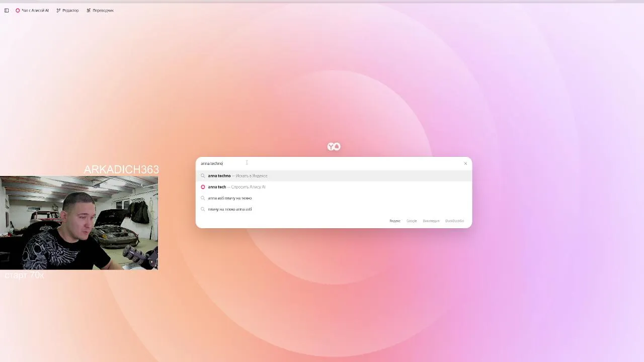The image size is (644, 362).
Task: Choose suggestion anna asti плачу на техно
Action: [x=334, y=198]
